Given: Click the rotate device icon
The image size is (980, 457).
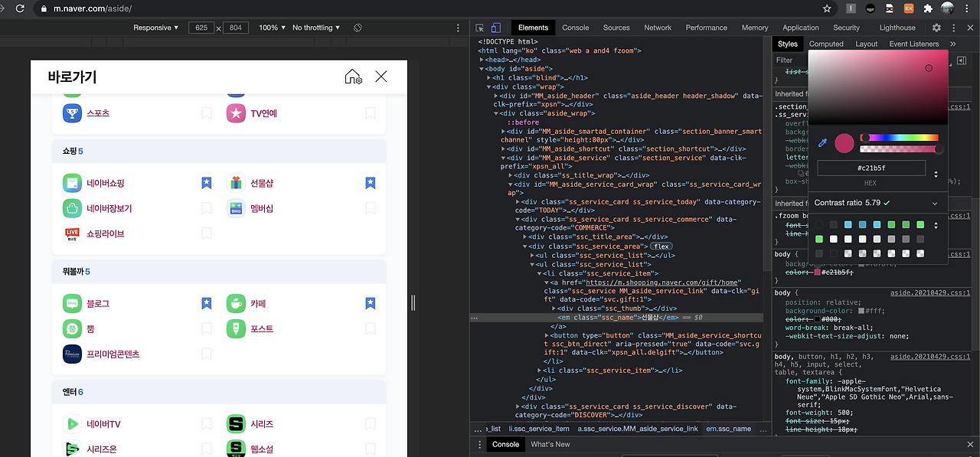Looking at the screenshot, I should coord(358,28).
